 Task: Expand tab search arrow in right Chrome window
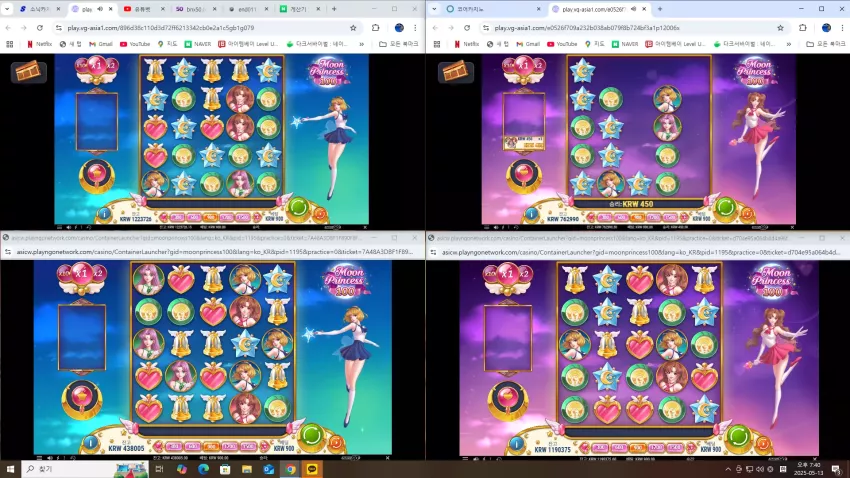pyautogui.click(x=434, y=9)
